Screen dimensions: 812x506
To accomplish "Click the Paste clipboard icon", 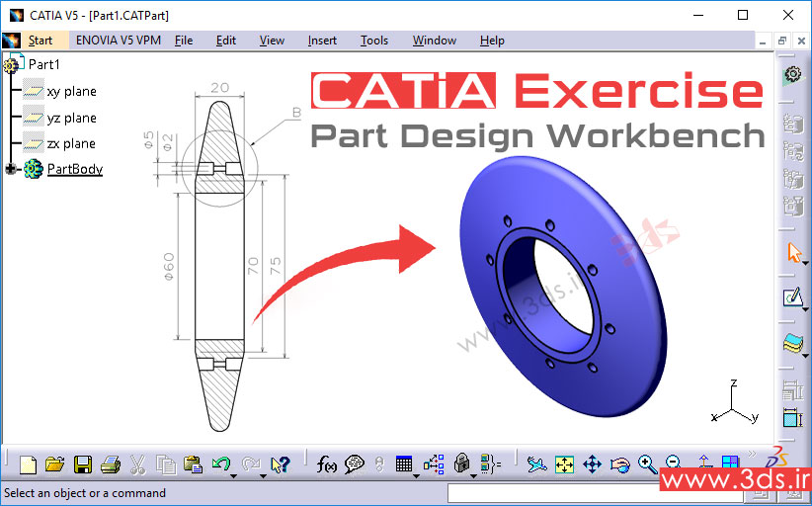I will click(x=194, y=464).
